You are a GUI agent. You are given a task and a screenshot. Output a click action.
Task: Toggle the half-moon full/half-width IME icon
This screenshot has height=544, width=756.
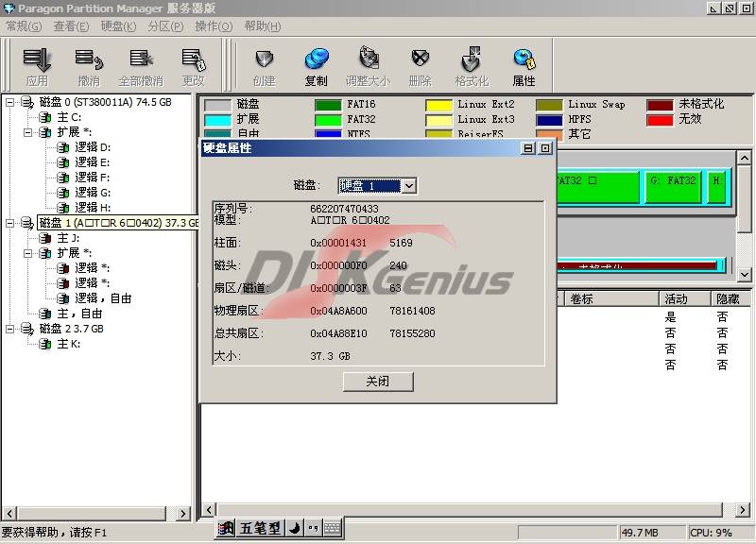coord(295,529)
